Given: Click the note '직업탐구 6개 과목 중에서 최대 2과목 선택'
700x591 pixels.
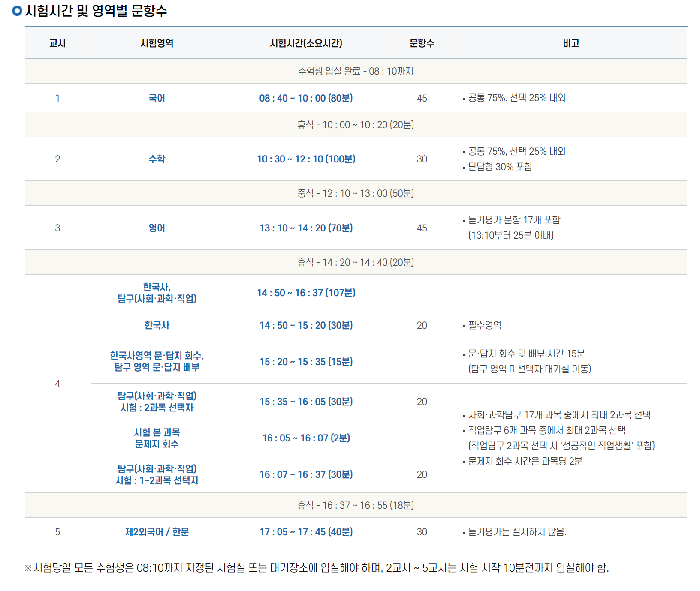Looking at the screenshot, I should [x=547, y=430].
